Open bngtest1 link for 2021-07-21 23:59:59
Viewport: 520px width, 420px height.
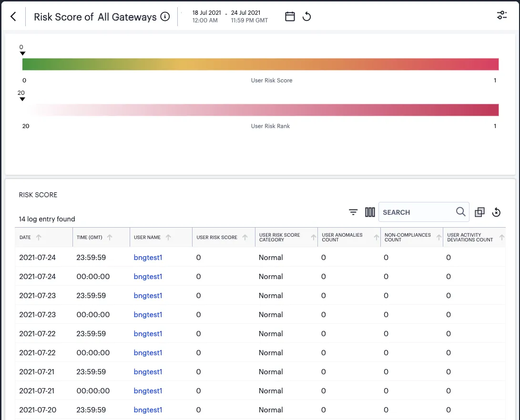(148, 371)
